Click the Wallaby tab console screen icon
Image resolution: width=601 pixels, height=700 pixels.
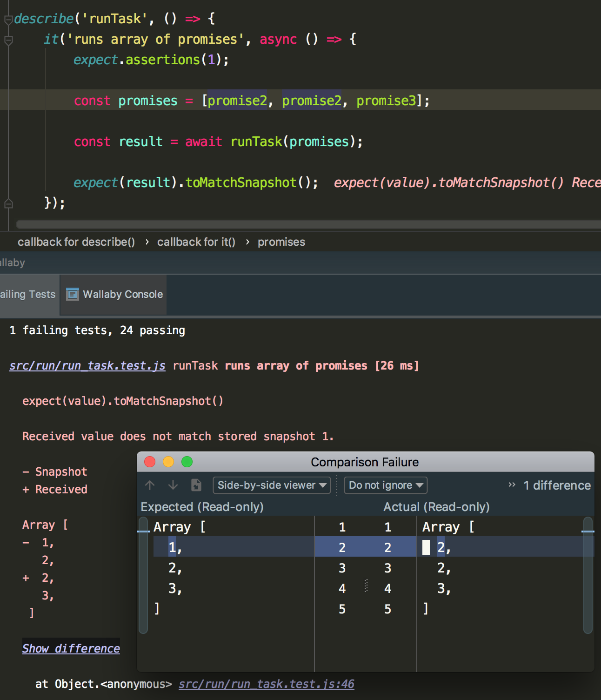[x=73, y=294]
